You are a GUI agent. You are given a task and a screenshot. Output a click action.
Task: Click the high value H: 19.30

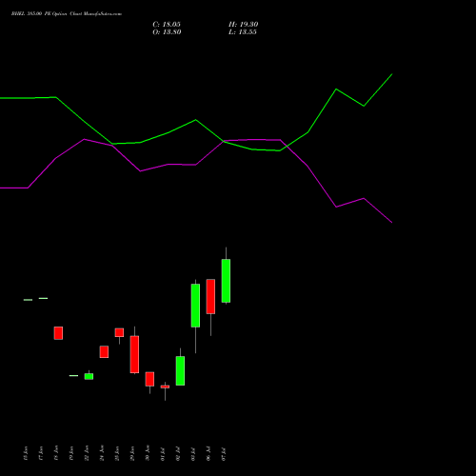(244, 25)
